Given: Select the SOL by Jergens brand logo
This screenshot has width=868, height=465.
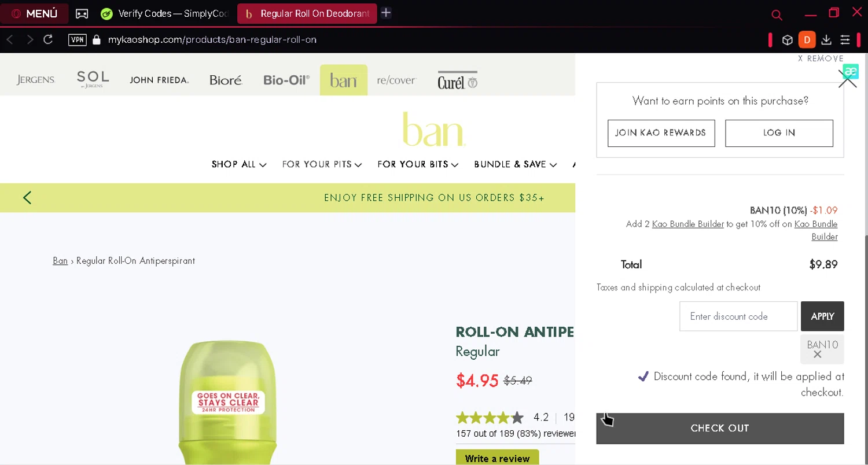Looking at the screenshot, I should [93, 80].
